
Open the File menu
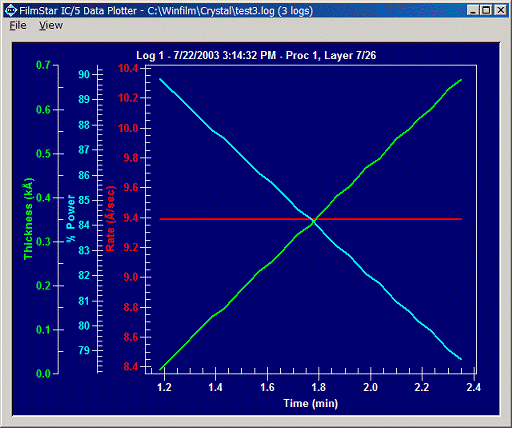[18, 25]
